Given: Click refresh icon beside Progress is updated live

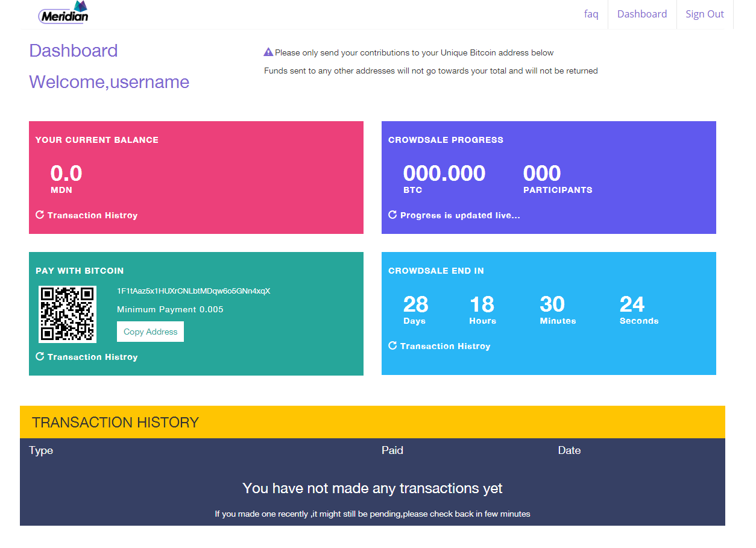Looking at the screenshot, I should 392,215.
